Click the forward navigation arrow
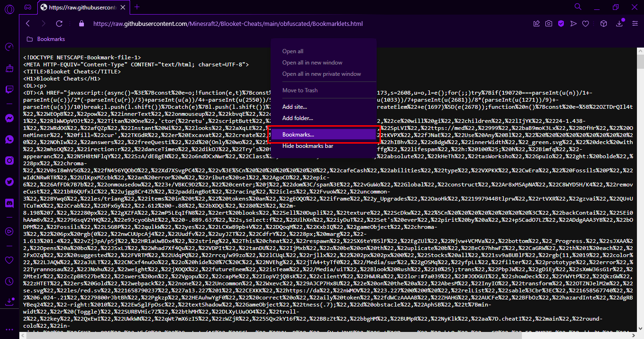Image resolution: width=644 pixels, height=339 pixels. click(x=43, y=24)
